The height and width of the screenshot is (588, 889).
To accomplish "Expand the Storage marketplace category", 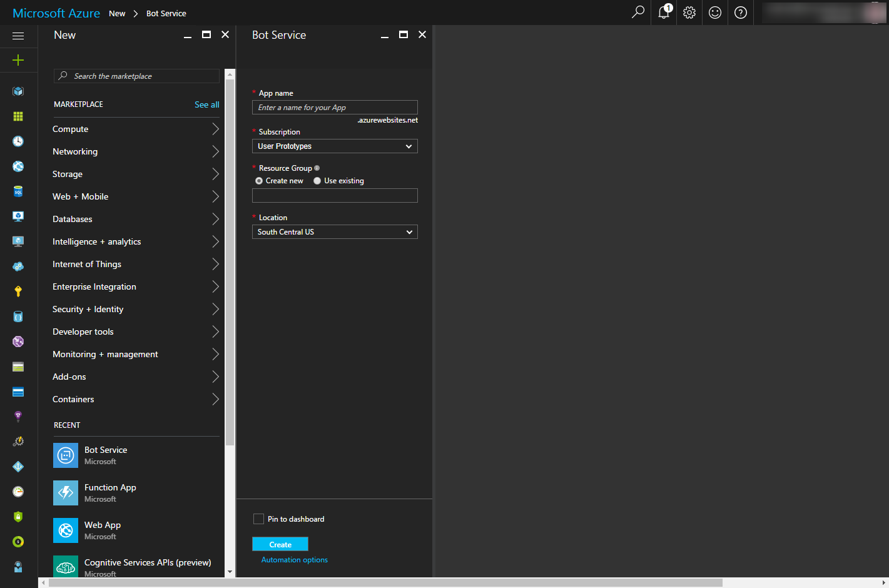I will (x=136, y=174).
